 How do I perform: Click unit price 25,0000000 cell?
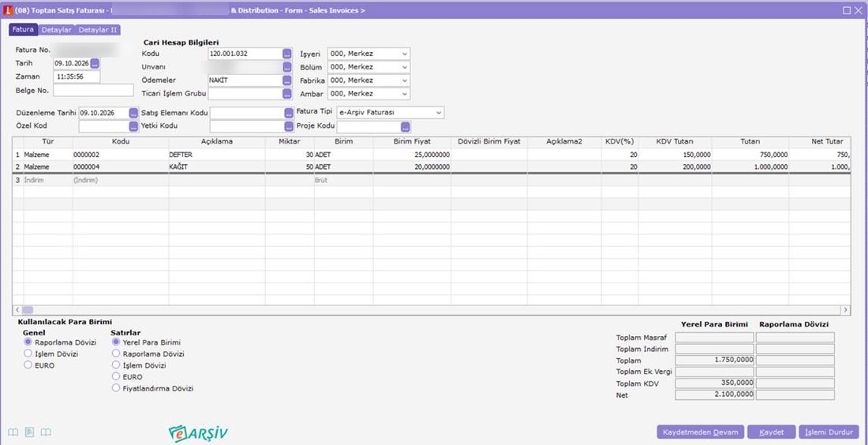click(x=412, y=155)
